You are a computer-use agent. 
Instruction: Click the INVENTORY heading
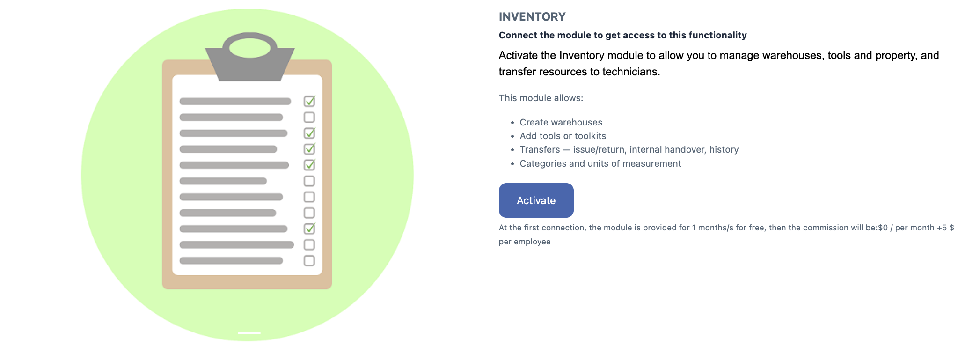[x=532, y=17]
